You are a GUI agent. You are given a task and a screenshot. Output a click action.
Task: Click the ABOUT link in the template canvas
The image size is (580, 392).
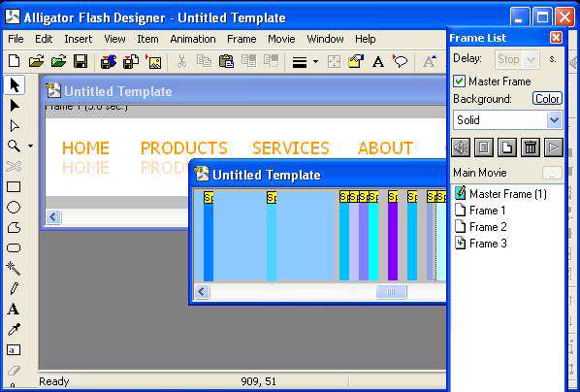point(385,148)
